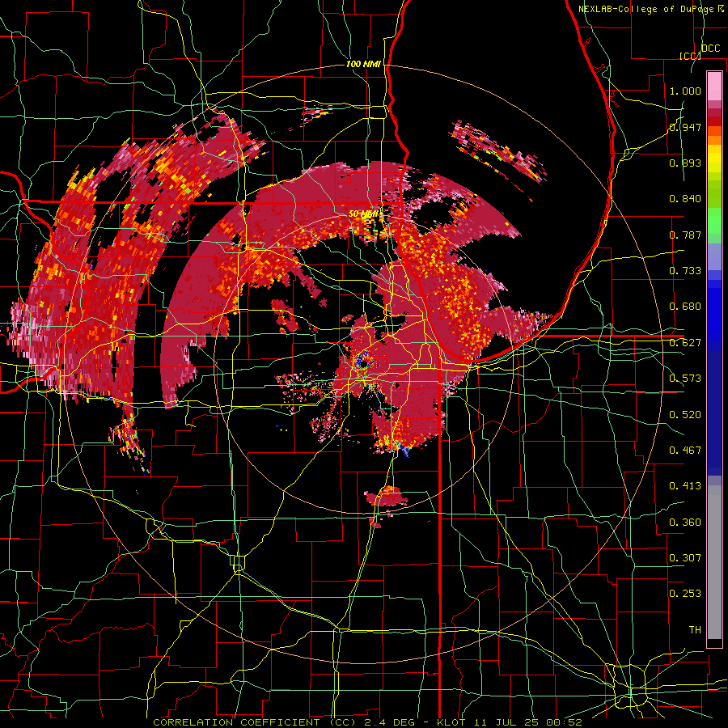Click the CORRELATION COEFFICIENT (CC) caption text

point(255,722)
